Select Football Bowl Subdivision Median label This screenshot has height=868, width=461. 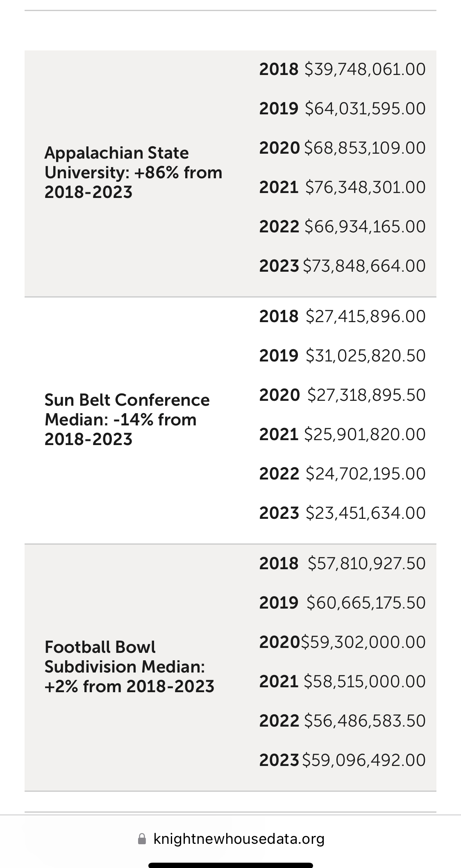coord(129,667)
